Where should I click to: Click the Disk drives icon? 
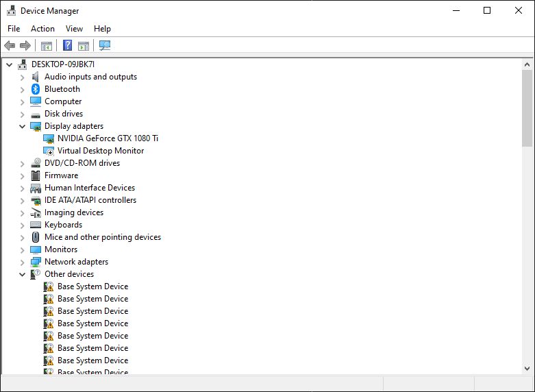36,114
